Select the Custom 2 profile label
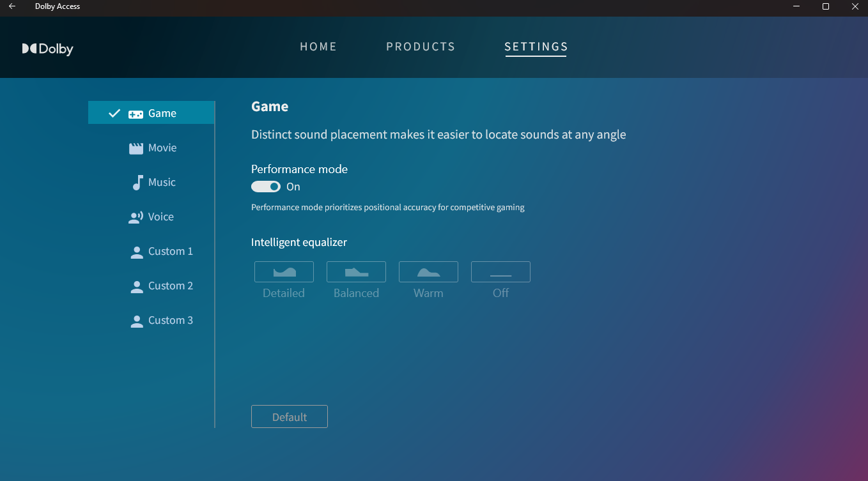Screen dimensions: 868x481 pyautogui.click(x=171, y=286)
